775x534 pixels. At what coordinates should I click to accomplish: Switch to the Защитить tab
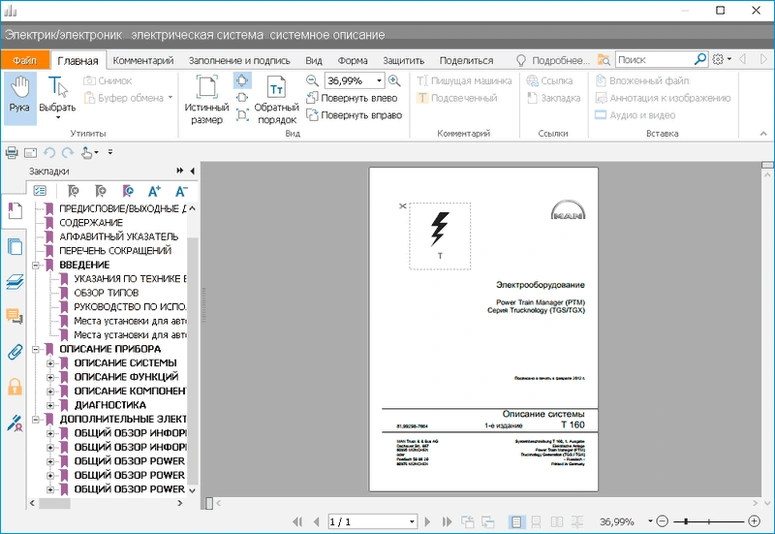click(x=404, y=60)
